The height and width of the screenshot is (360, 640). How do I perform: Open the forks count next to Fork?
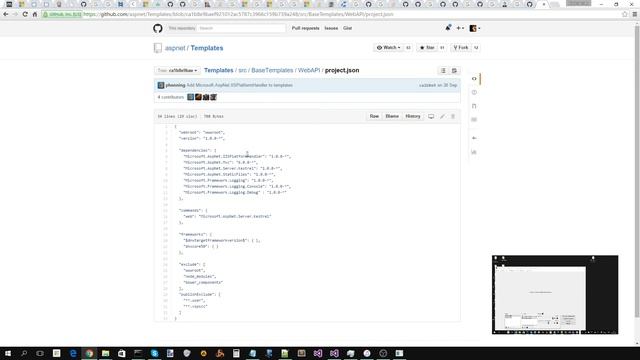click(x=476, y=48)
